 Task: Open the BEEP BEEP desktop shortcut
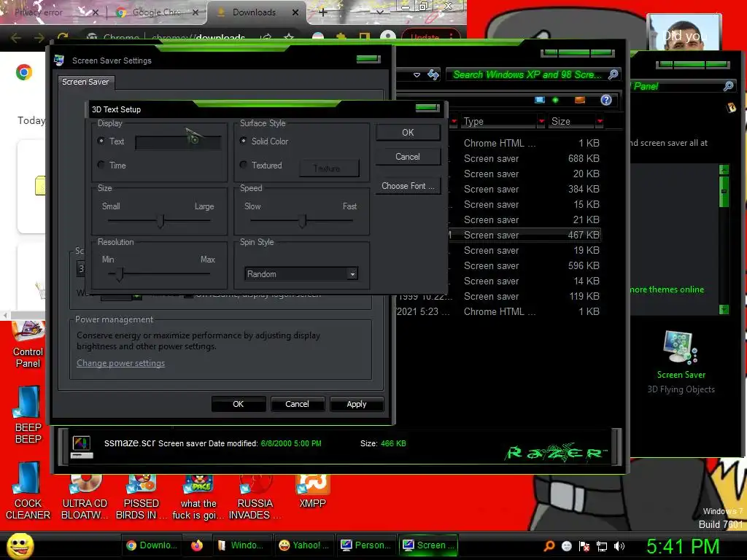coord(28,415)
